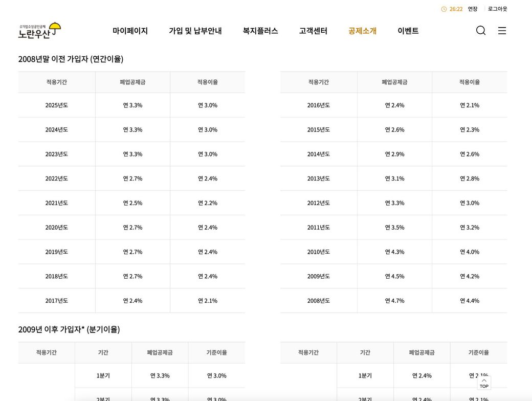Screen dimensions: 532x401
Task: Go to the 고객센터 menu
Action: (313, 31)
